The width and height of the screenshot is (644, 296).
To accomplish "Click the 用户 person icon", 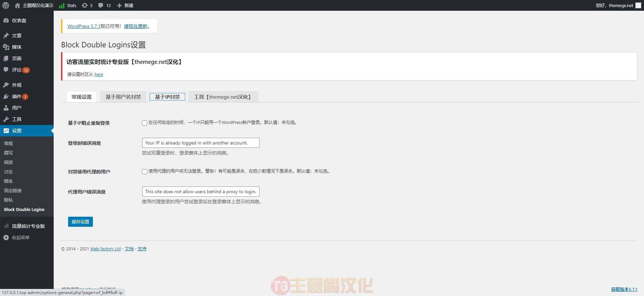I will point(6,108).
